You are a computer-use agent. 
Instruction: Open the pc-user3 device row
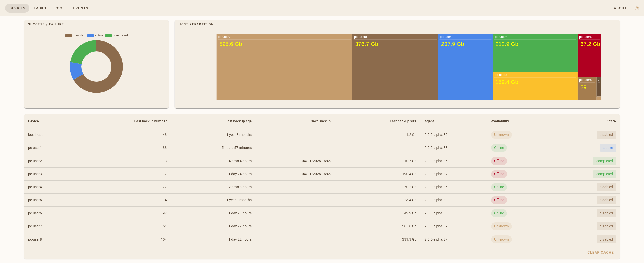click(322, 174)
